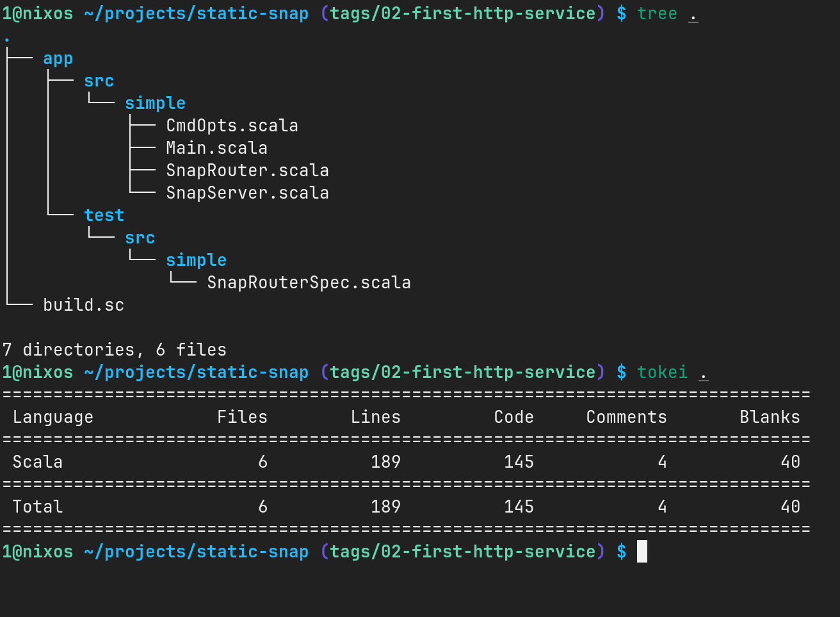Click the simple folder under app src
This screenshot has width=840, height=617.
[x=155, y=103]
